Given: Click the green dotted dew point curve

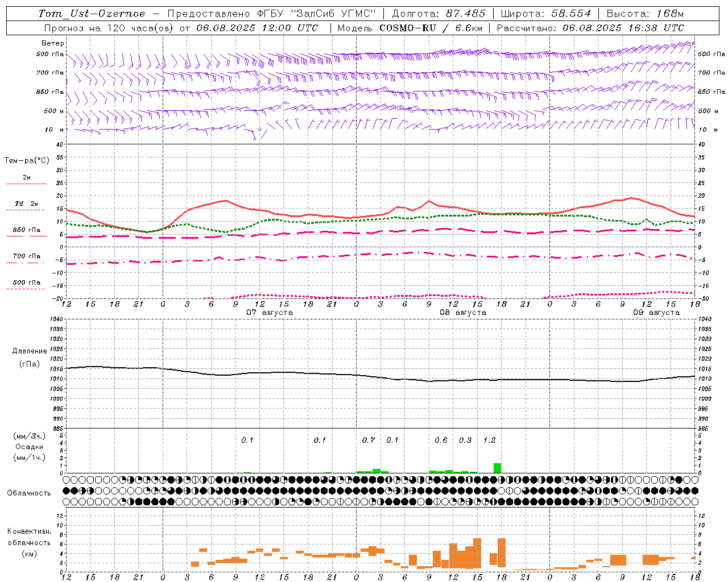Looking at the screenshot, I should (x=380, y=219).
